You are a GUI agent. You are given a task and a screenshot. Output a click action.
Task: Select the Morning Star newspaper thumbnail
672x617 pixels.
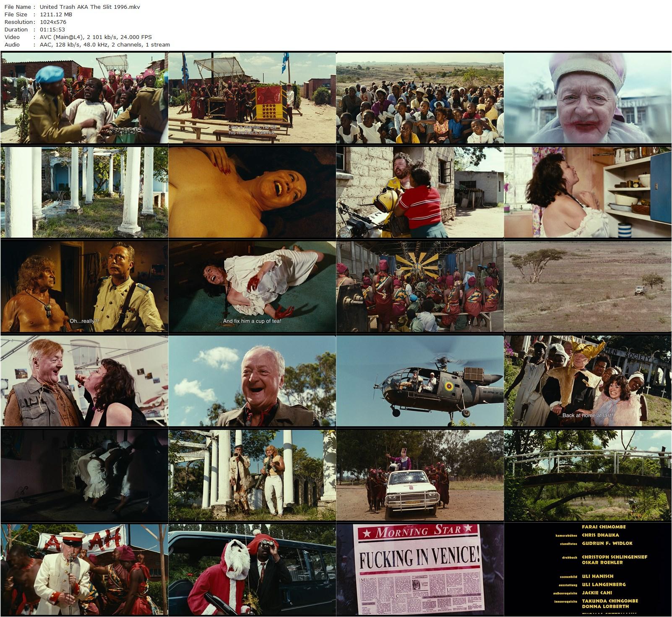point(419,570)
